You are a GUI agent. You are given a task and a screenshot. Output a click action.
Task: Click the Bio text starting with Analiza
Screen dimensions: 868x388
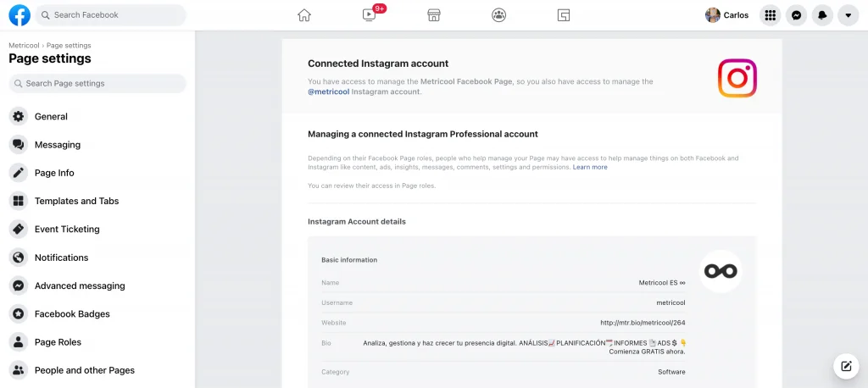click(524, 347)
